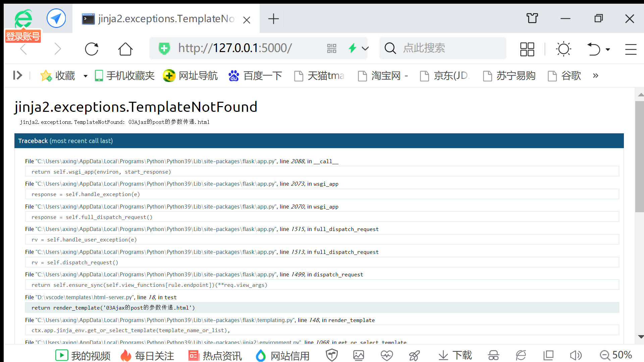Image resolution: width=644 pixels, height=362 pixels.
Task: Click the html-server.py line 18 file entry
Action: pos(101,297)
